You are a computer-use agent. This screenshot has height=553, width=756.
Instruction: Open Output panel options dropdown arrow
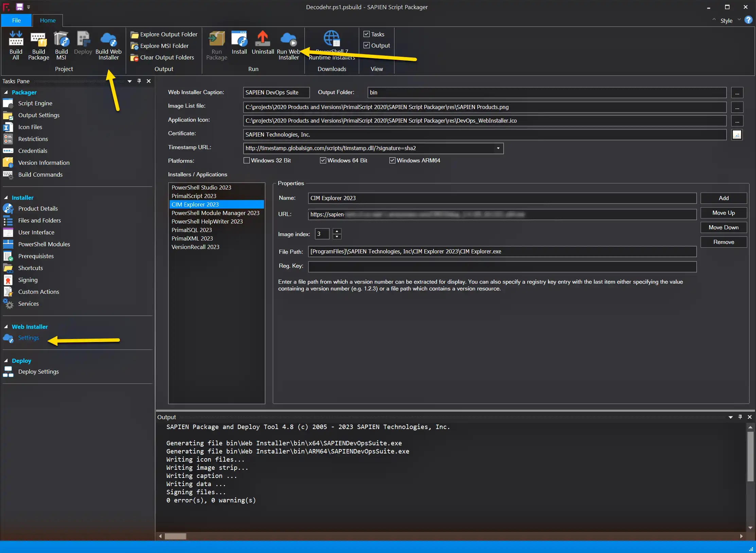click(x=731, y=417)
